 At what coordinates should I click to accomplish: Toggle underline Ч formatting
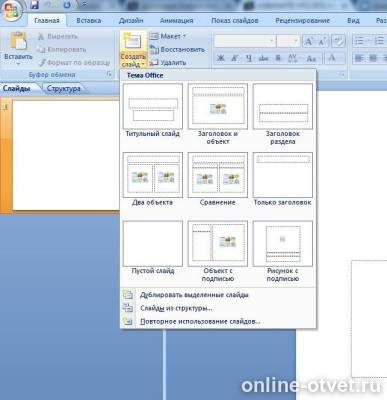point(249,58)
